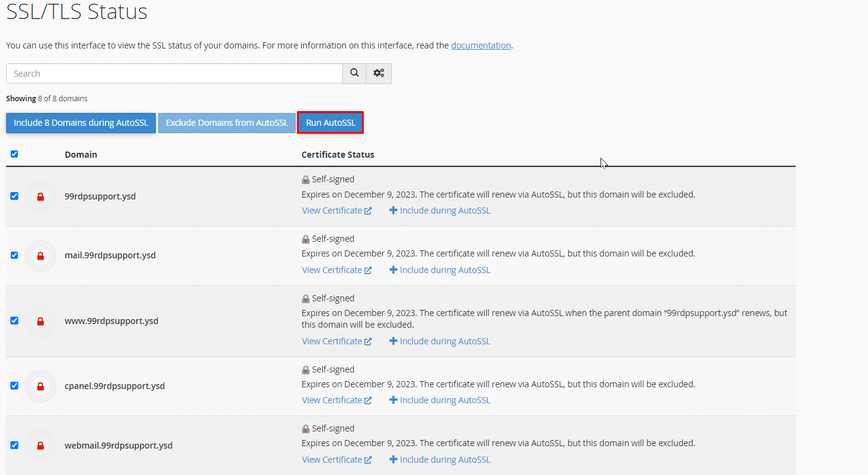View Certificate for mail.99rdpsupport.ysd
The width and height of the screenshot is (868, 475).
(336, 270)
